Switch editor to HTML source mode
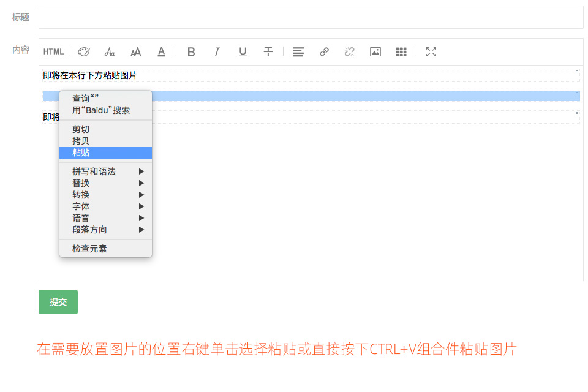The width and height of the screenshot is (588, 392). pyautogui.click(x=53, y=52)
